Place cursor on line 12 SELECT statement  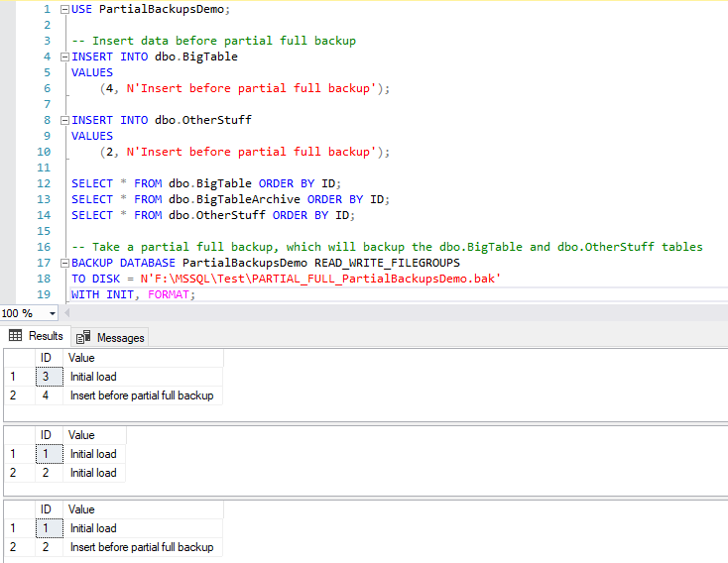[x=198, y=183]
